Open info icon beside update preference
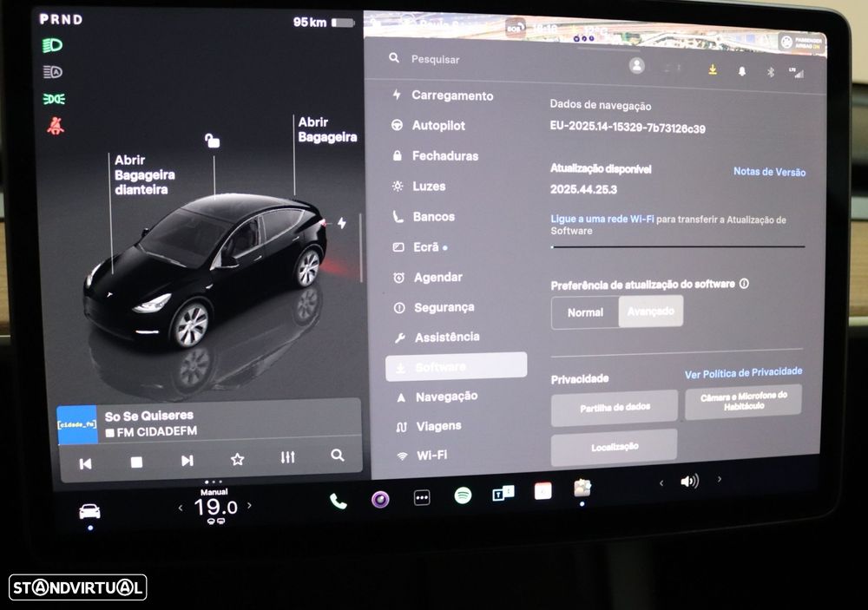Image resolution: width=868 pixels, height=610 pixels. pyautogui.click(x=744, y=284)
